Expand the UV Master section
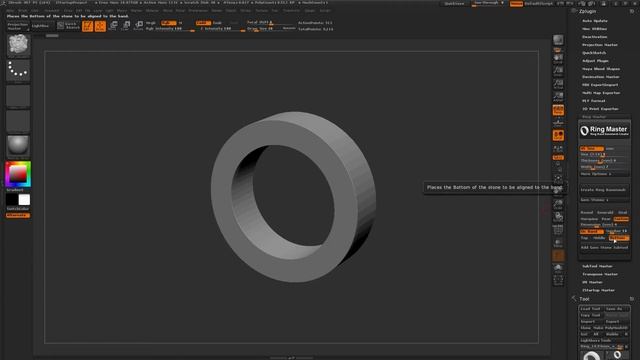The image size is (640, 360). coord(592,282)
